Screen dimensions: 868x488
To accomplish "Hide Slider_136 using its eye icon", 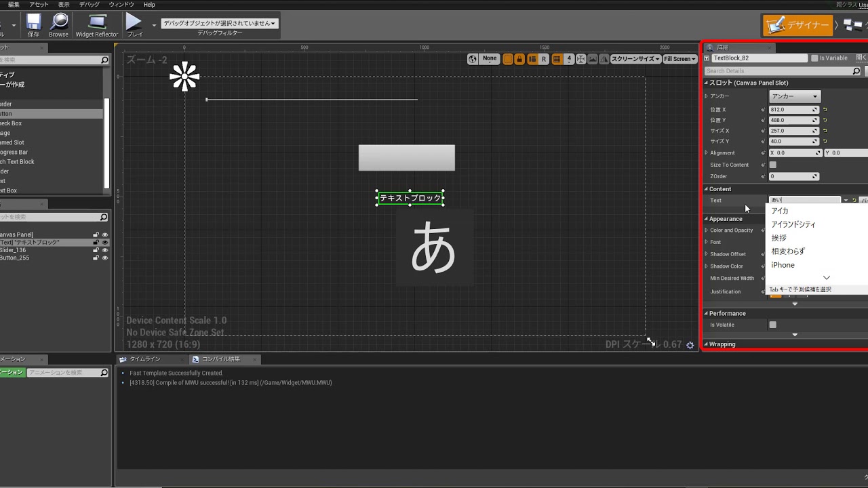I will pyautogui.click(x=104, y=250).
